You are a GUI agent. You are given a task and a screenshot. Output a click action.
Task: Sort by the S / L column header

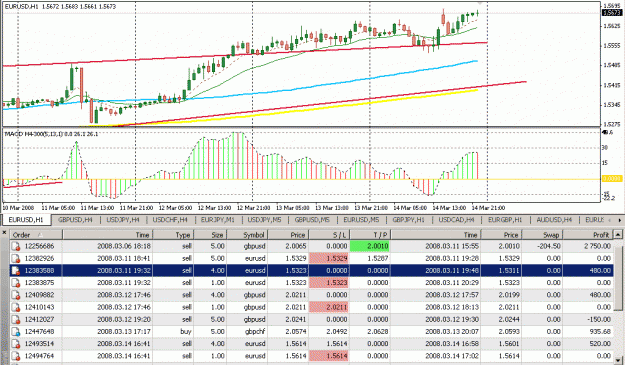coord(329,235)
